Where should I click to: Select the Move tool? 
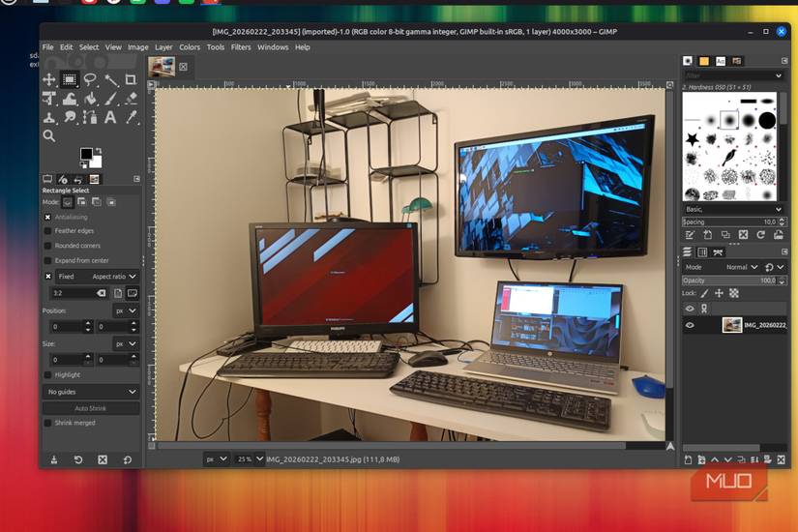click(x=49, y=79)
